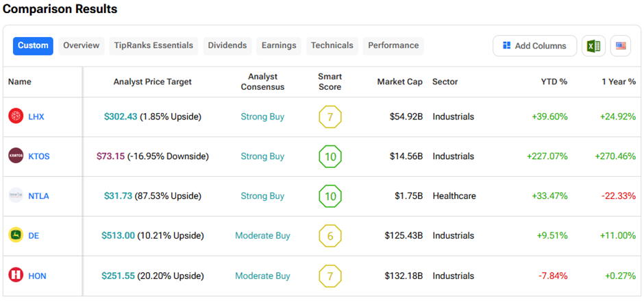Image resolution: width=644 pixels, height=301 pixels.
Task: Click the LHX company logo
Action: pos(16,117)
